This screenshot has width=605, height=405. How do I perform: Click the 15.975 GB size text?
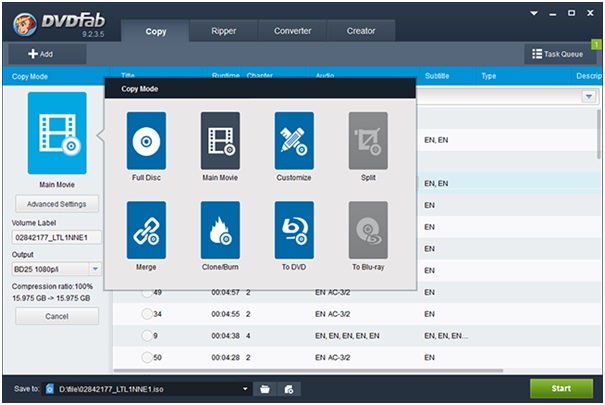[51, 298]
